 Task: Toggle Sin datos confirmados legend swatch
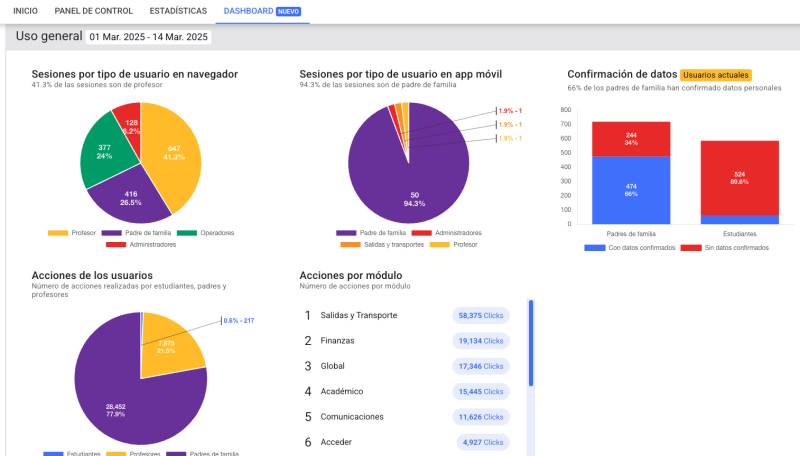691,248
